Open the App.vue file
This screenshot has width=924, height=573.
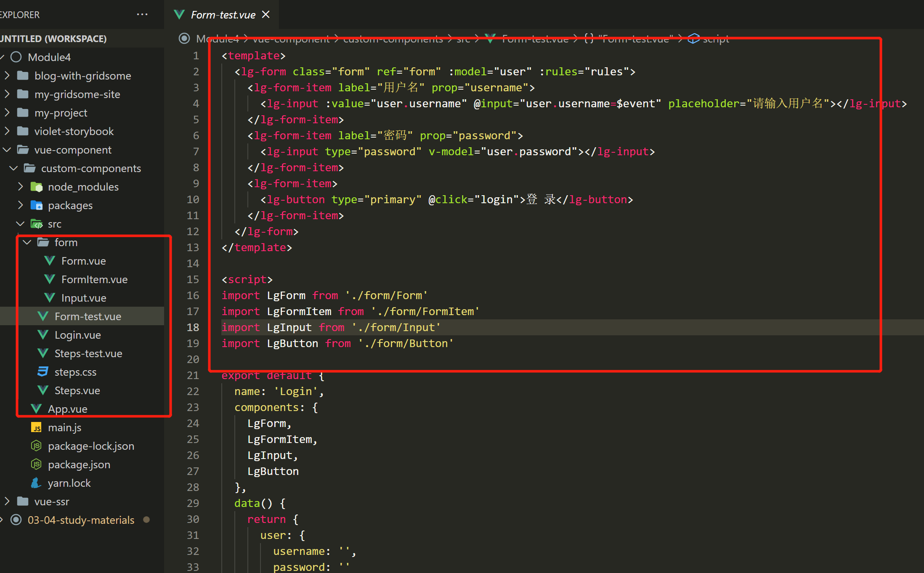(x=68, y=409)
